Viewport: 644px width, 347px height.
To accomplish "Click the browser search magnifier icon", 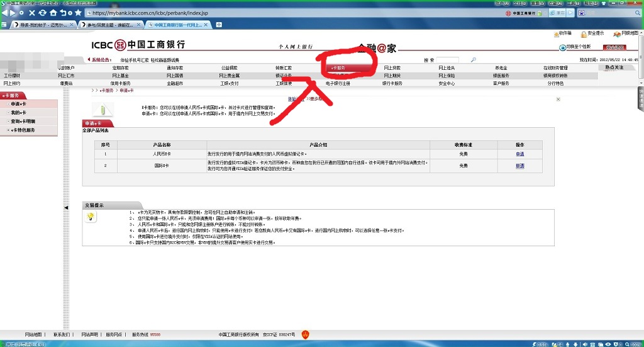I will 638,13.
